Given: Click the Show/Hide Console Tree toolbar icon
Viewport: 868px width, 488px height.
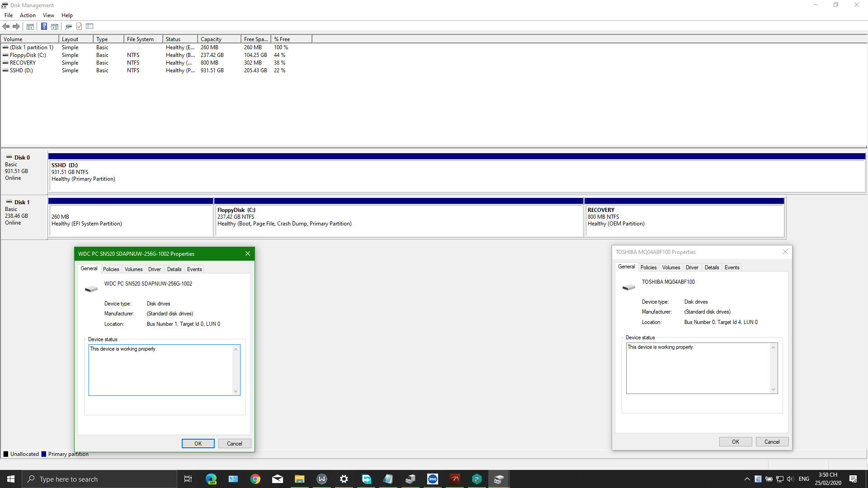Looking at the screenshot, I should pyautogui.click(x=30, y=26).
